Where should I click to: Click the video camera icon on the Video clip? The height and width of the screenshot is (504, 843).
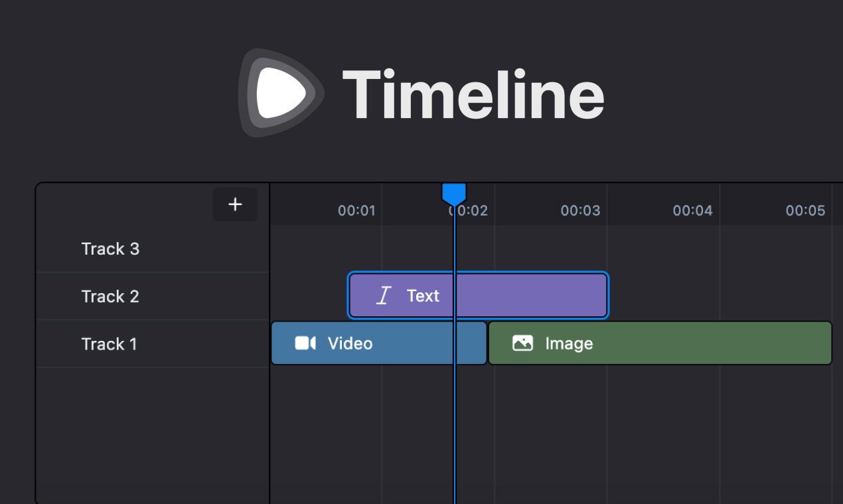304,343
